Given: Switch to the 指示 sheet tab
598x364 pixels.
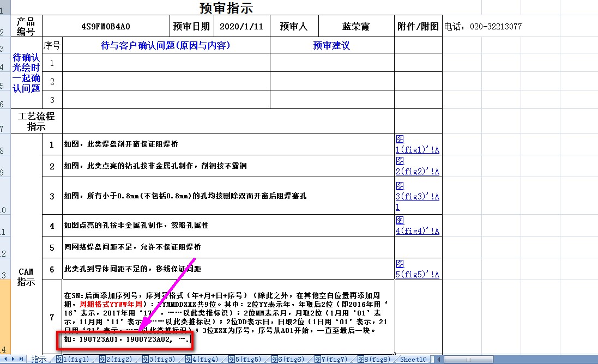Looking at the screenshot, I should 39,360.
